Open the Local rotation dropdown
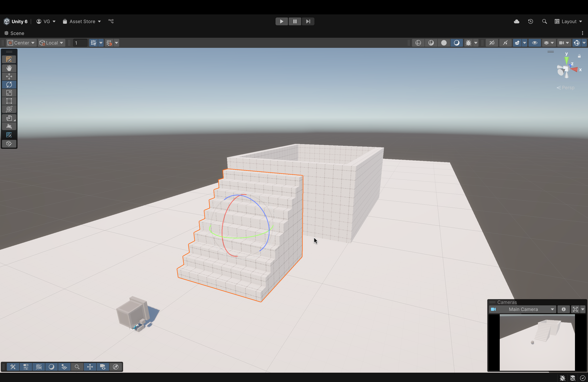 click(52, 43)
